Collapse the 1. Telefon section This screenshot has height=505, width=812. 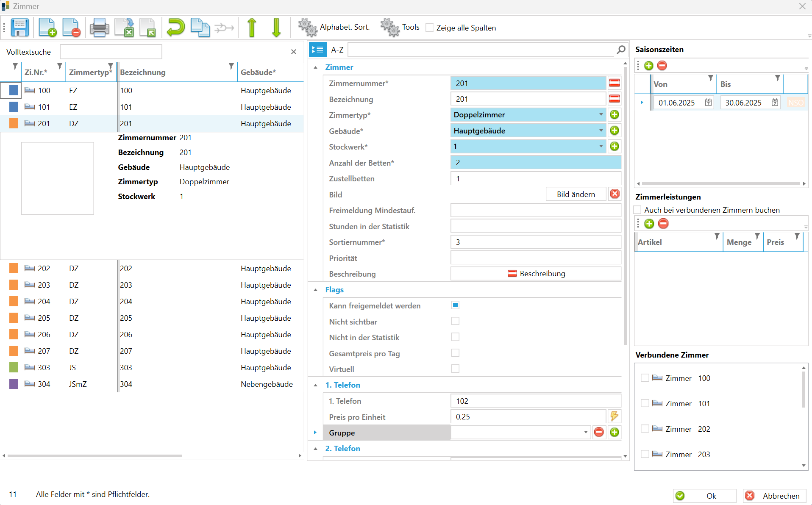[x=315, y=385]
